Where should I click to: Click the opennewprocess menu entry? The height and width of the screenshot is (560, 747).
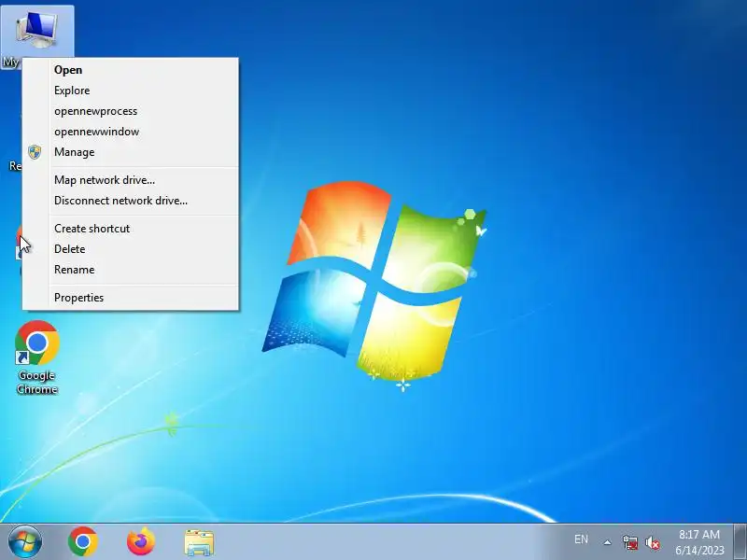[x=131, y=111]
